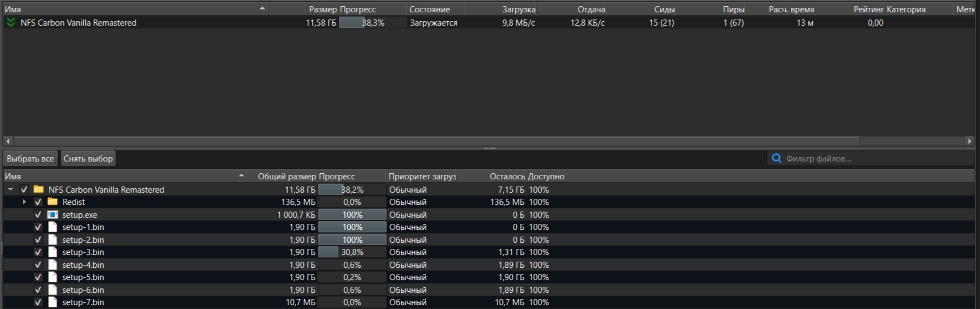
Task: Click the 12,8 КБ/с upload speed value
Action: 588,23
